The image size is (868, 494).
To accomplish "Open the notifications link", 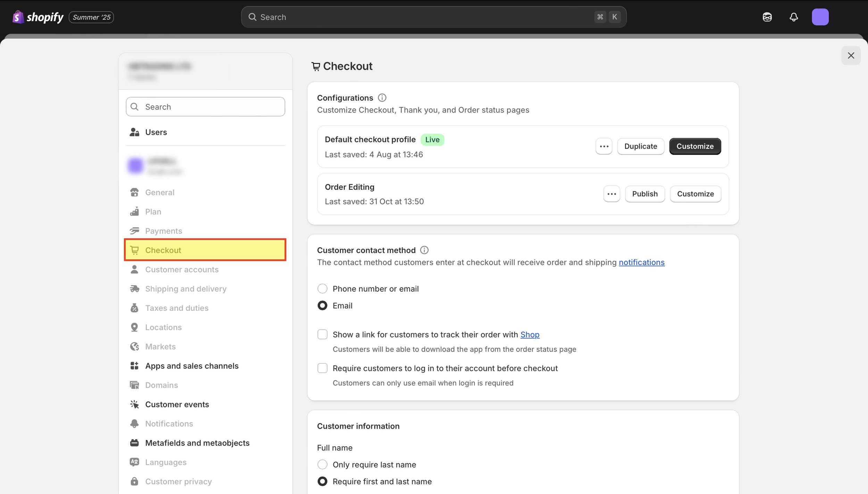I will point(641,263).
